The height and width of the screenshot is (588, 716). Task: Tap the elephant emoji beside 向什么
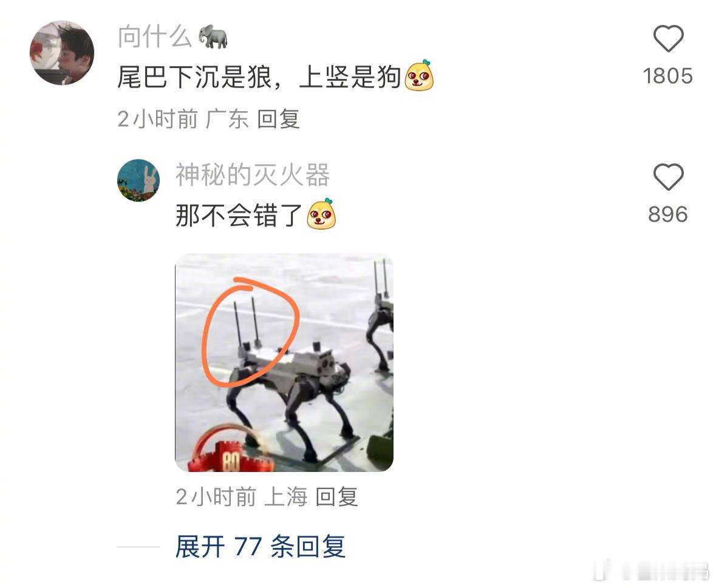pos(213,37)
